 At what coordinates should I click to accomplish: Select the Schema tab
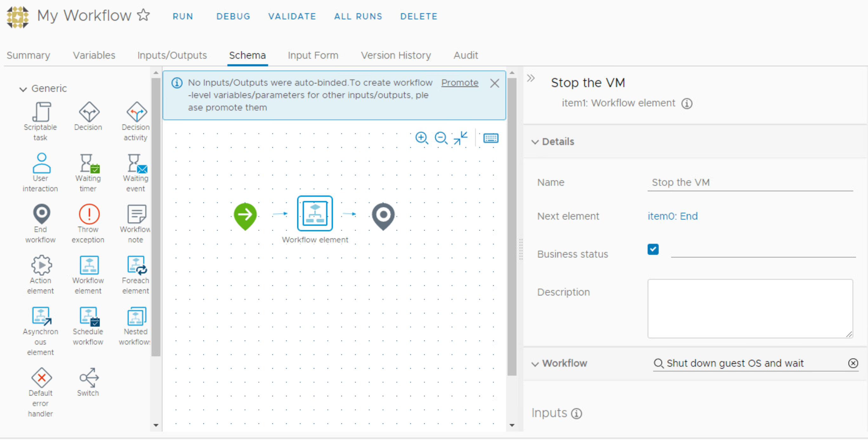[247, 55]
